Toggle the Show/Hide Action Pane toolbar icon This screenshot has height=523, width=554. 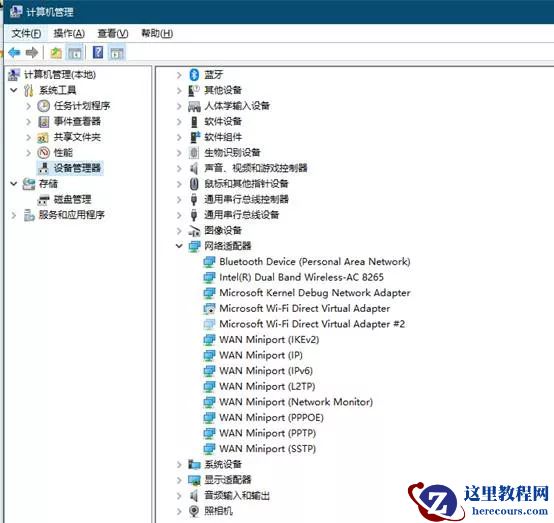(x=117, y=53)
